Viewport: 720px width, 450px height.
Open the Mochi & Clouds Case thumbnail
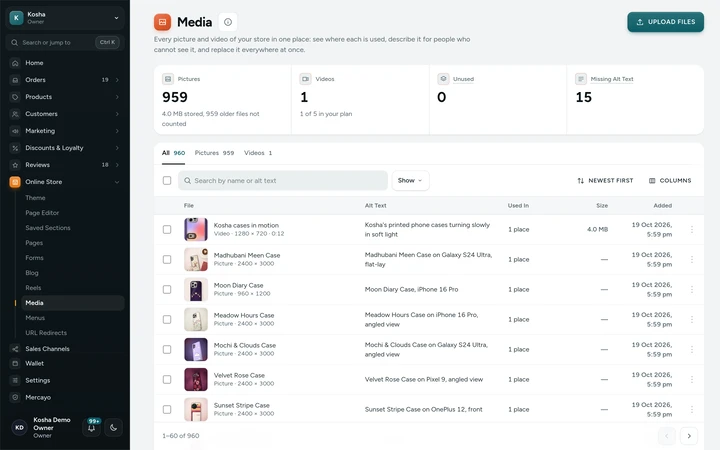point(196,349)
